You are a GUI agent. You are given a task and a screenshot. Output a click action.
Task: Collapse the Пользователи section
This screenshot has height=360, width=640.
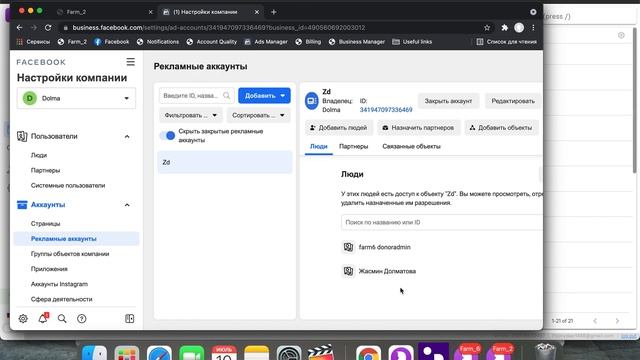click(x=127, y=136)
